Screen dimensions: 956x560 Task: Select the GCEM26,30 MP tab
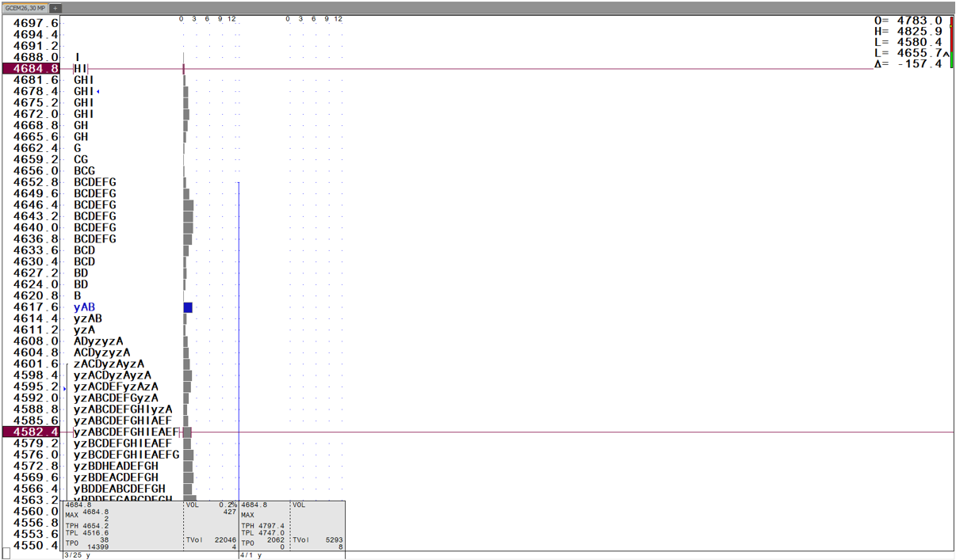coord(25,8)
